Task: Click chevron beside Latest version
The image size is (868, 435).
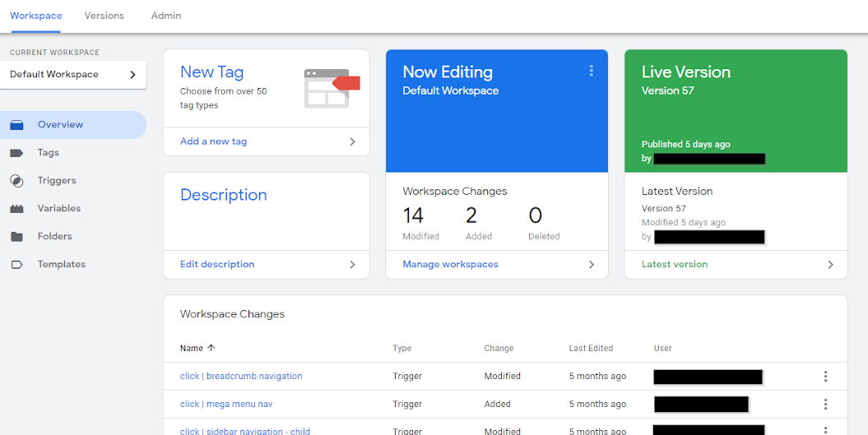Action: coord(830,265)
